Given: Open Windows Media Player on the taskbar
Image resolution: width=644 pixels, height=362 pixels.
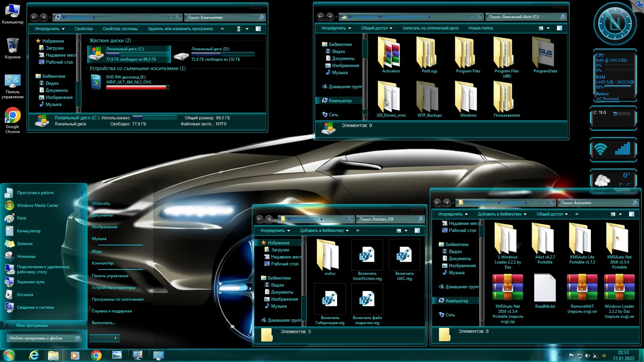Looking at the screenshot, I should click(75, 355).
